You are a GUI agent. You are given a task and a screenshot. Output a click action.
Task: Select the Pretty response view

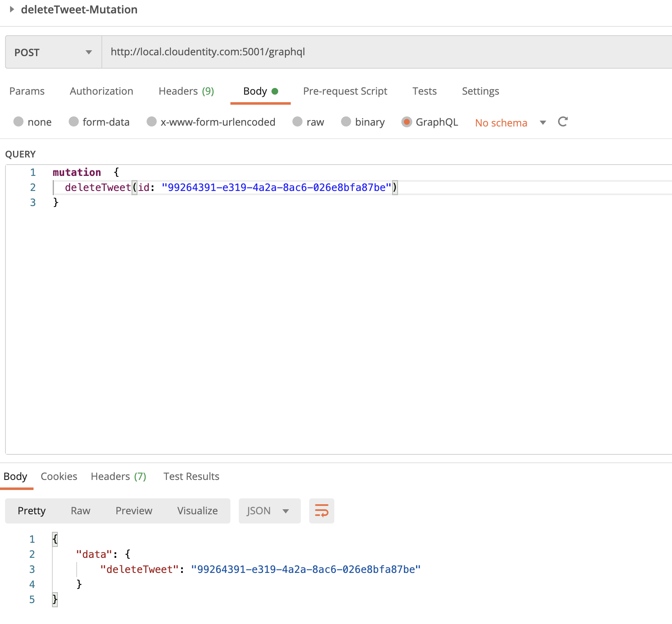32,511
